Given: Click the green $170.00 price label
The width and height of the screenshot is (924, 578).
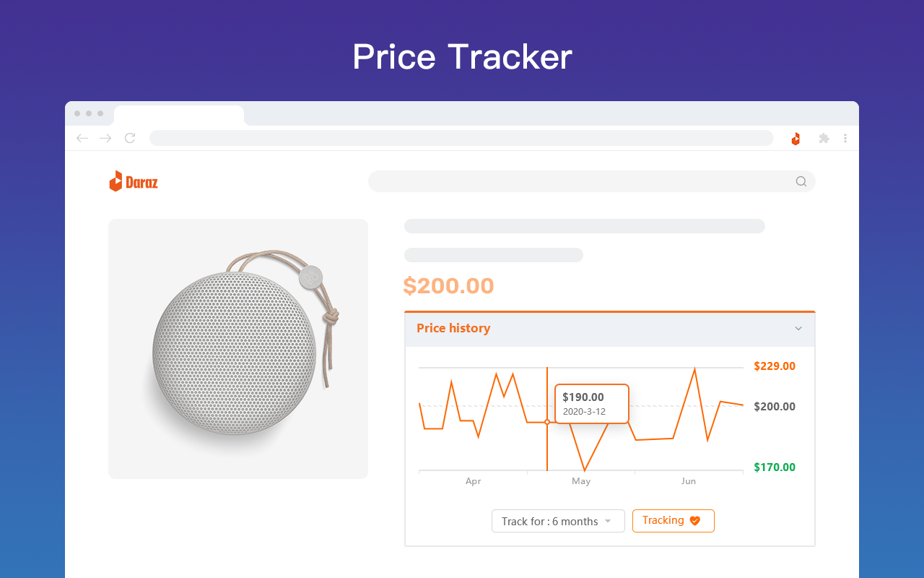Looking at the screenshot, I should (775, 467).
